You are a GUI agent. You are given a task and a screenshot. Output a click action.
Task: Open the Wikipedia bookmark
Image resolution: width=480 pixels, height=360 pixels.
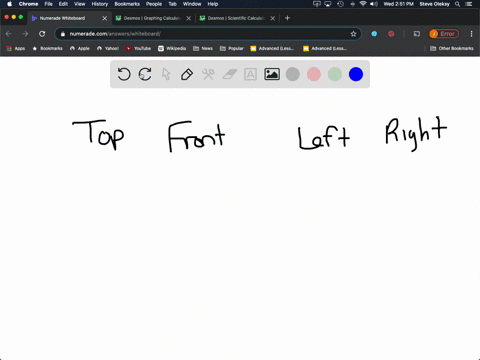(172, 48)
